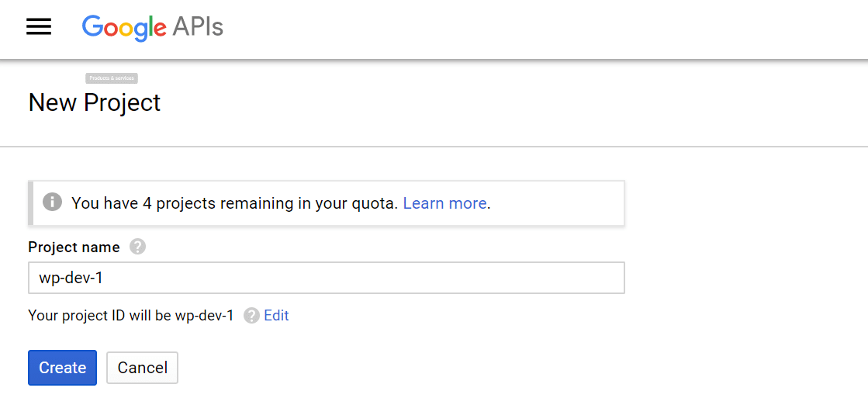
Task: Click the New Project page heading
Action: [x=95, y=102]
